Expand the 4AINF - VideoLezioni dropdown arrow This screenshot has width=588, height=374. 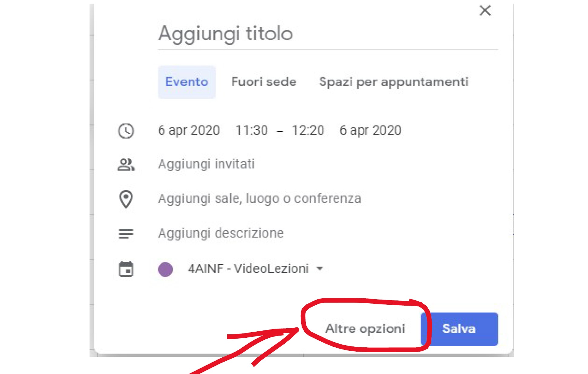(x=319, y=268)
